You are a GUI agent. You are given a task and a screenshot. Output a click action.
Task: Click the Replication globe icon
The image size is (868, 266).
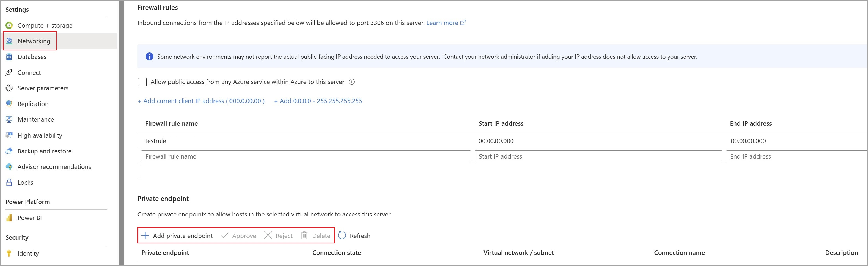pyautogui.click(x=9, y=104)
